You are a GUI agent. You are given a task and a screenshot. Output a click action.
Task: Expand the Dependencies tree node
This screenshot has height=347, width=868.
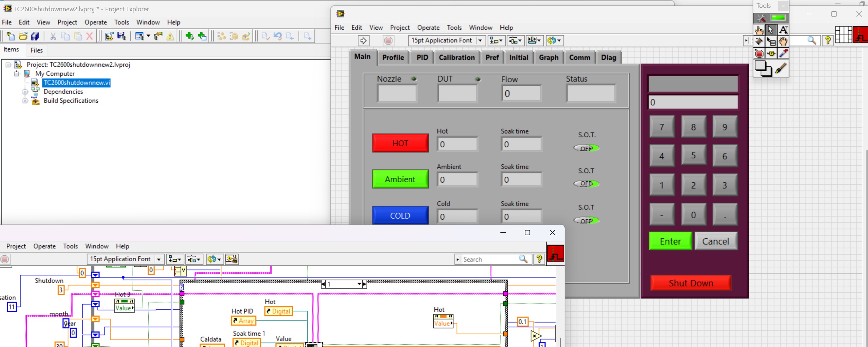pyautogui.click(x=25, y=92)
